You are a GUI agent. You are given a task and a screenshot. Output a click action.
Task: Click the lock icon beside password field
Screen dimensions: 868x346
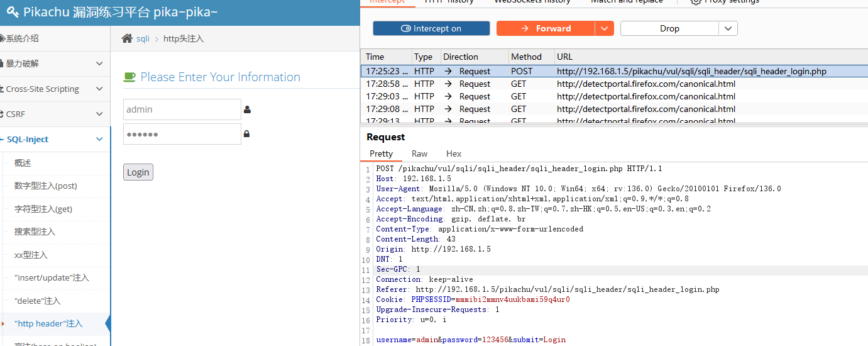(247, 134)
